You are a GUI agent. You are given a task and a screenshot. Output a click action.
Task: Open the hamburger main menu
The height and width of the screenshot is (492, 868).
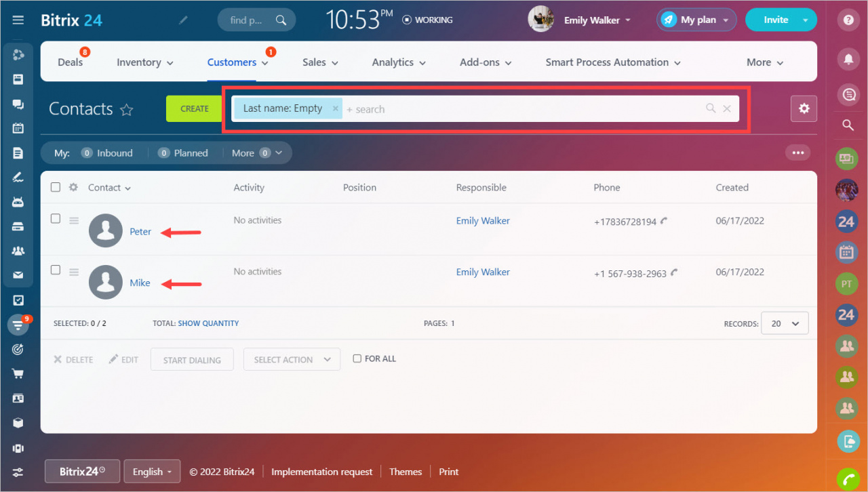click(x=18, y=20)
